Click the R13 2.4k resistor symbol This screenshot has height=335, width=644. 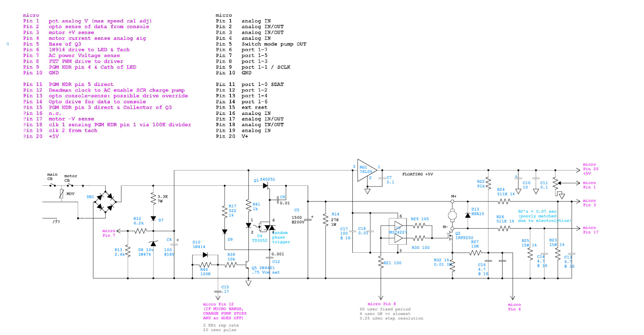tap(128, 251)
